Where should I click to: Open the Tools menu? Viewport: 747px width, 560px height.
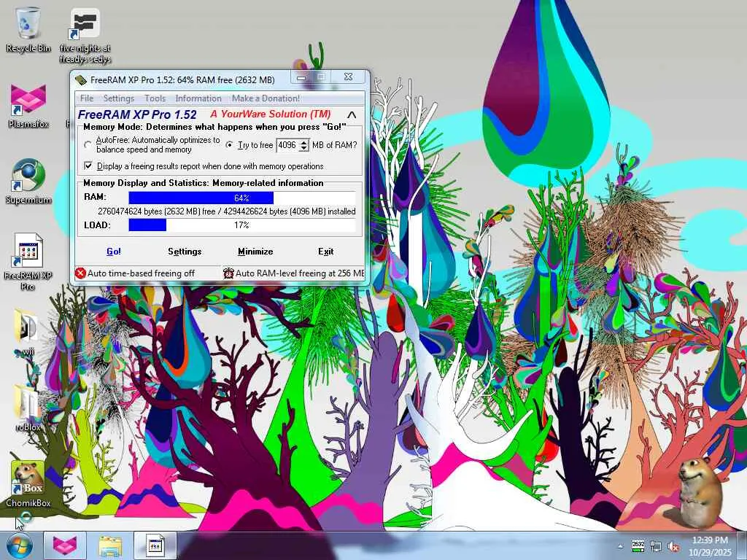(155, 98)
